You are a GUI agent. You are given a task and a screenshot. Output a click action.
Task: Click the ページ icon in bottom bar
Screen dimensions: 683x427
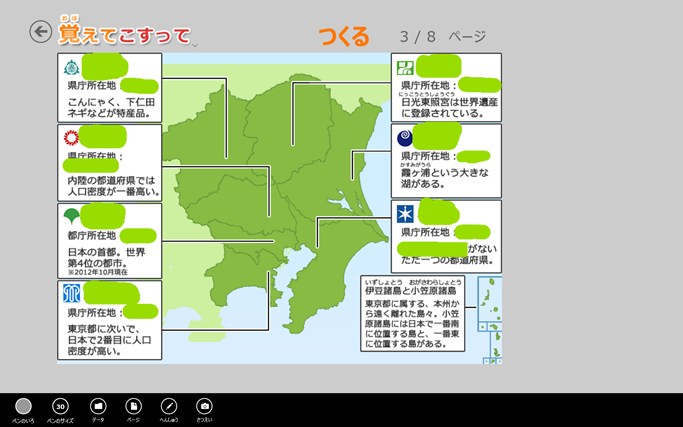click(133, 406)
